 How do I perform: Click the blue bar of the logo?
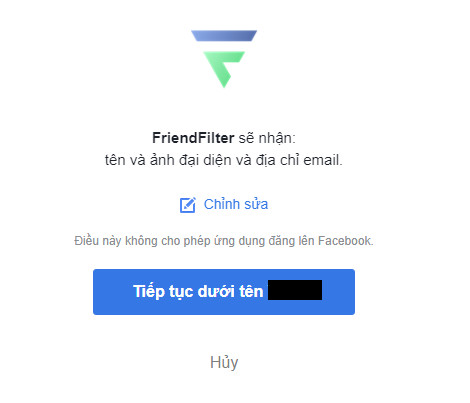click(x=224, y=36)
